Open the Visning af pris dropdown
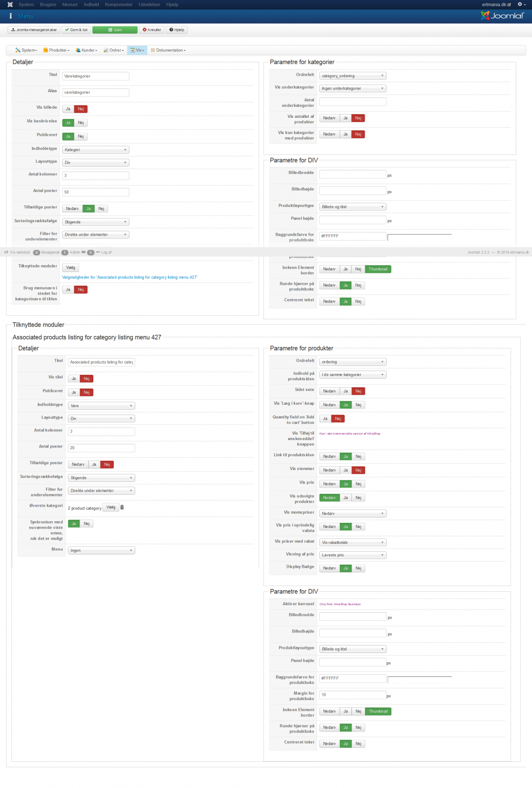532x788 pixels. (353, 555)
